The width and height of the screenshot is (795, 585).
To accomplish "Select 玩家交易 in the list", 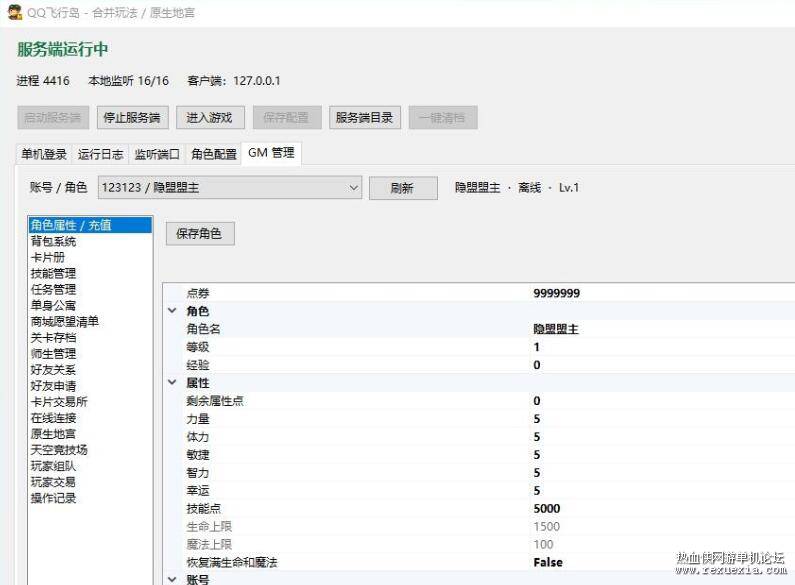I will [x=90, y=482].
